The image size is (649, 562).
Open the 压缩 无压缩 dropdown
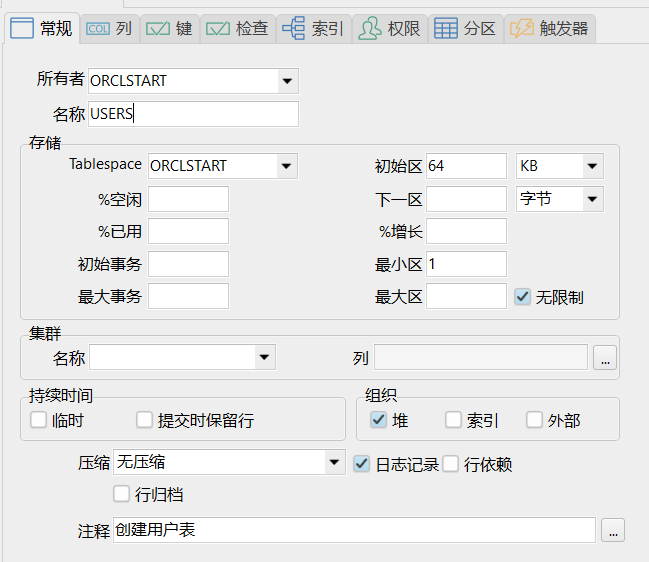coord(334,463)
